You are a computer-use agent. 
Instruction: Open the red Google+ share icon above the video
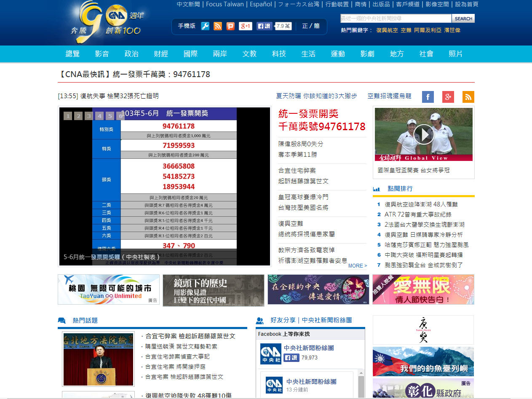448,97
